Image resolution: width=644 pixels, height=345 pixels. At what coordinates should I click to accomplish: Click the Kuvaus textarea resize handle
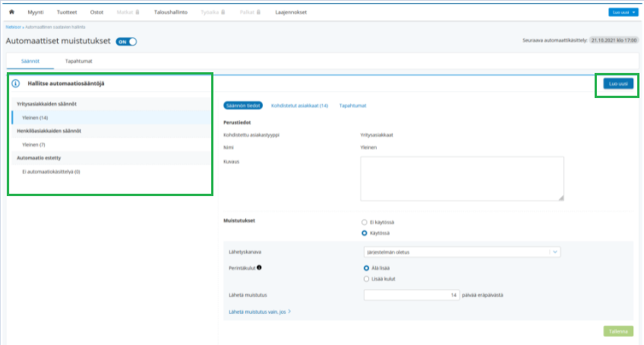(561, 198)
